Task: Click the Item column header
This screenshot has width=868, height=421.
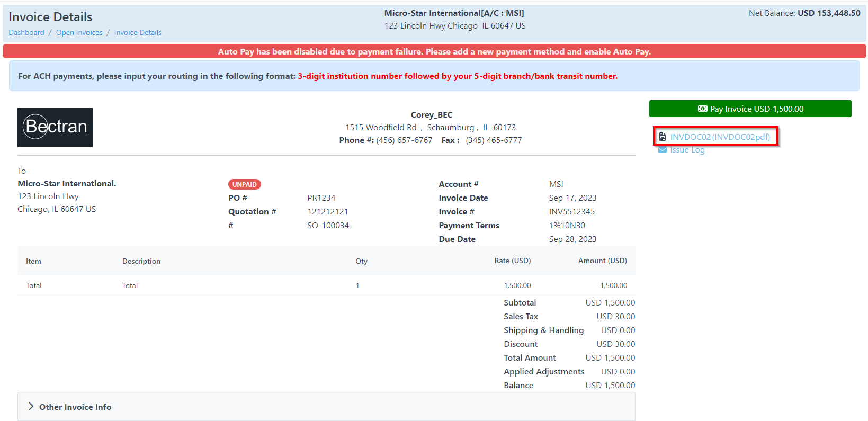Action: (x=33, y=261)
